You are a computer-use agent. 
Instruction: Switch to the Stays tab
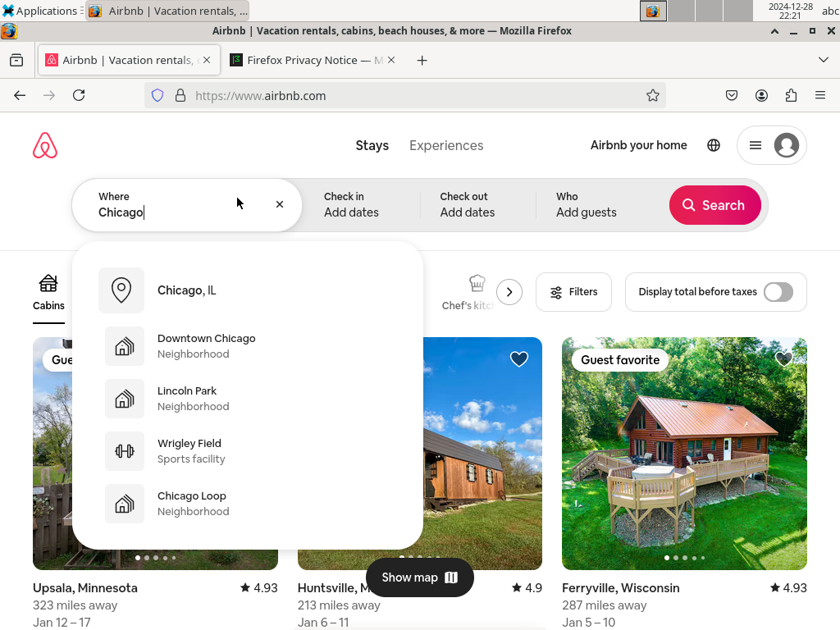pos(372,146)
